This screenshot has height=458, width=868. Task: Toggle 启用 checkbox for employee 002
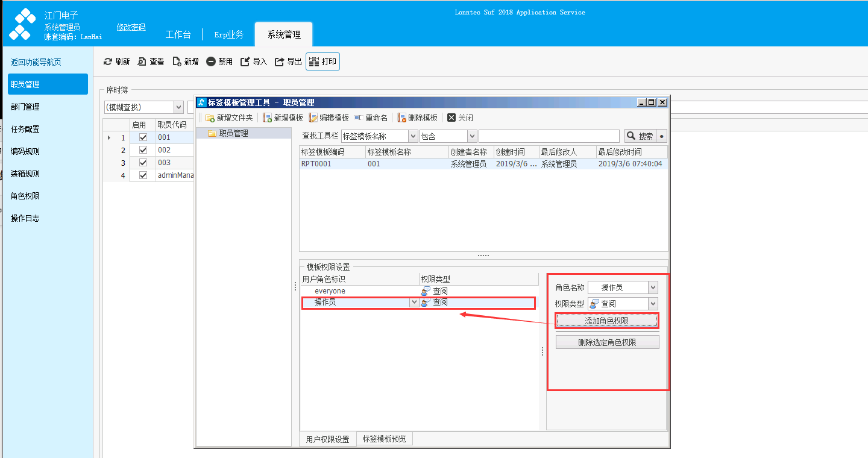click(143, 150)
